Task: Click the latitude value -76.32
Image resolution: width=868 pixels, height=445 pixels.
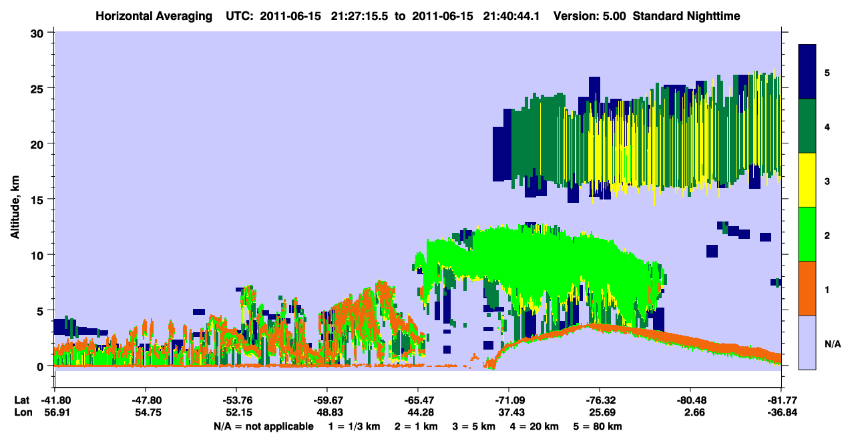Action: coord(600,400)
